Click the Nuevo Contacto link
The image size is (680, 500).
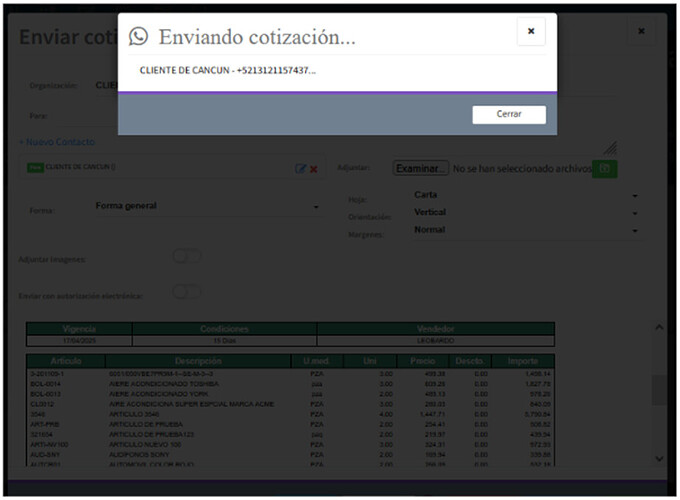(57, 142)
